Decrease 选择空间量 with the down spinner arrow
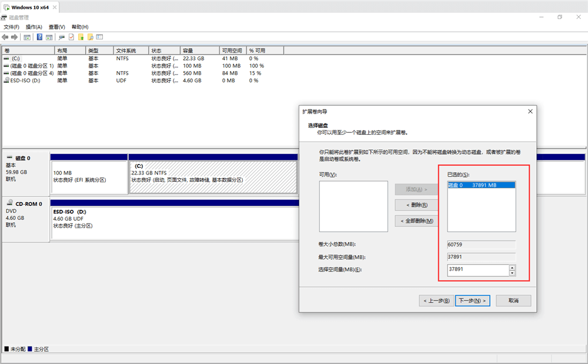Viewport: 588px width, 364px height. coord(512,273)
